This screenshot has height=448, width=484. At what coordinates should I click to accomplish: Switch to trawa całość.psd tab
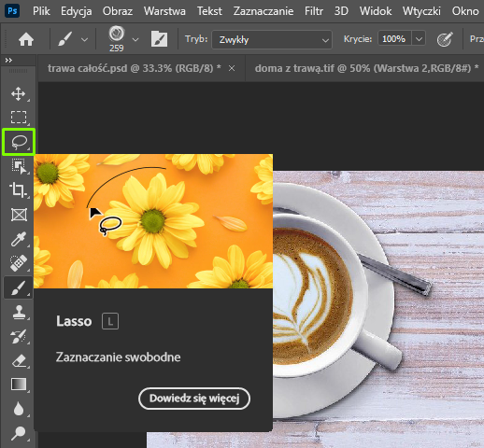point(134,68)
